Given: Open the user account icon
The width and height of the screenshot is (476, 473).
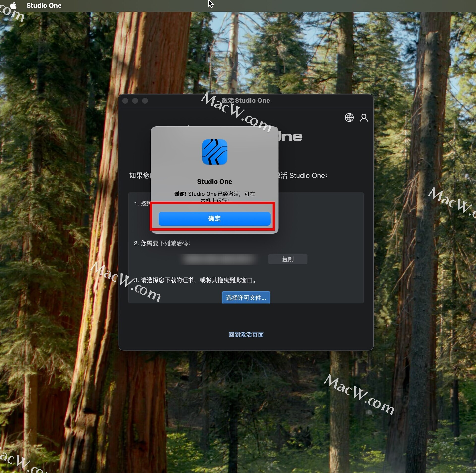Looking at the screenshot, I should click(x=364, y=117).
